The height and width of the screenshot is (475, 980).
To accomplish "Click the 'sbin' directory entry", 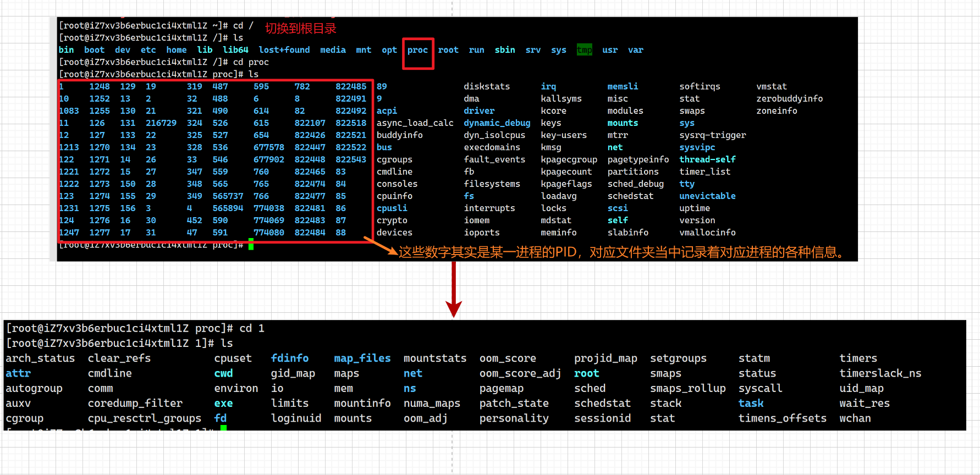I will click(505, 50).
